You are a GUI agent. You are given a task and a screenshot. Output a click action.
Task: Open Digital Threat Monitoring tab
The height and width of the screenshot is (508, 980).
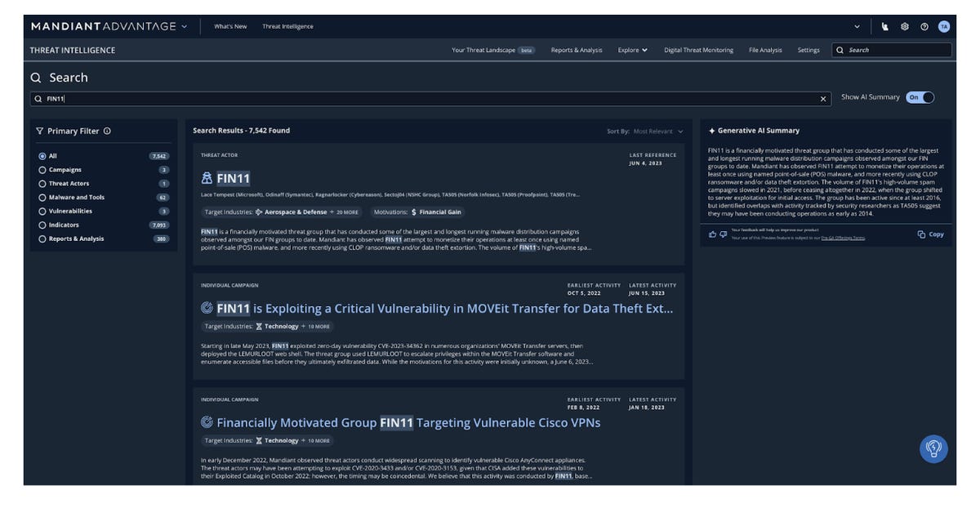coord(698,50)
